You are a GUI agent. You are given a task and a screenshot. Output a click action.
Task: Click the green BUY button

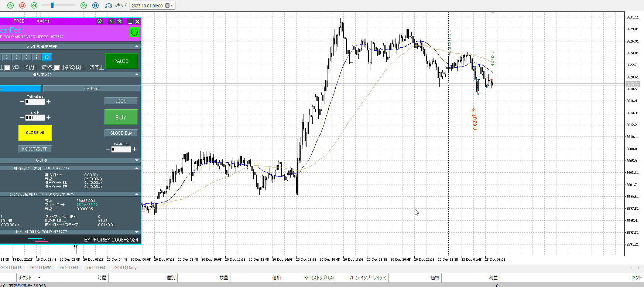tap(121, 117)
